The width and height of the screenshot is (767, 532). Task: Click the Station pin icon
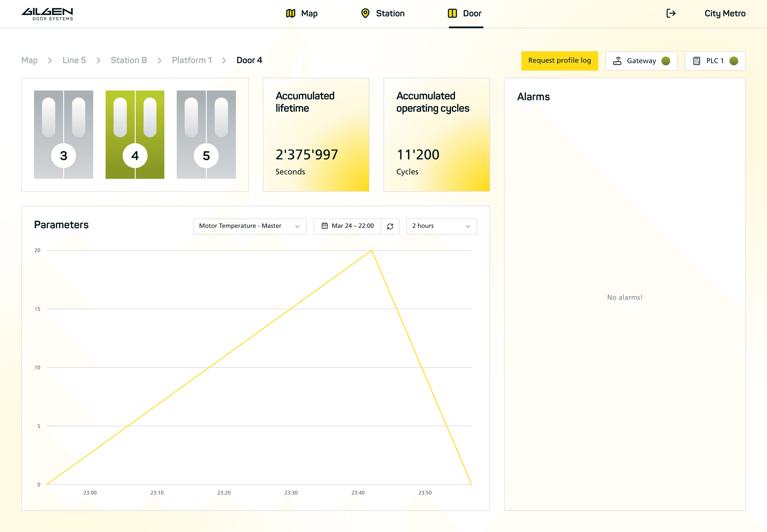[365, 13]
